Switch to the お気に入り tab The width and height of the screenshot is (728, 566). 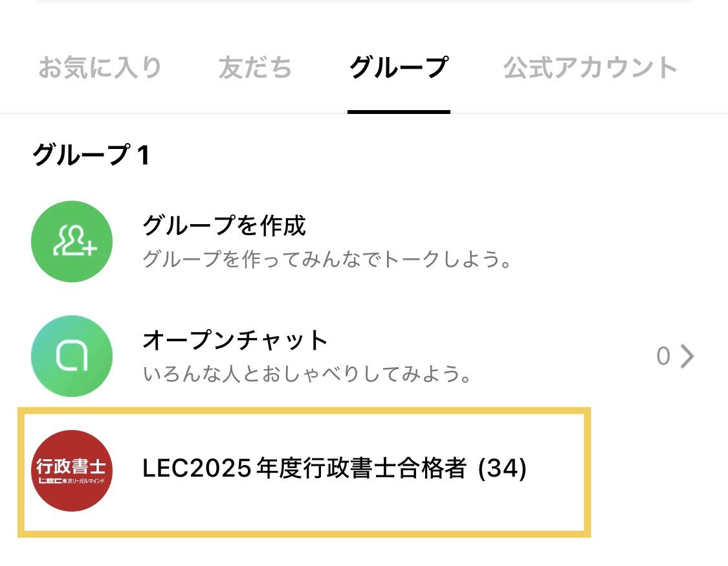[x=100, y=67]
